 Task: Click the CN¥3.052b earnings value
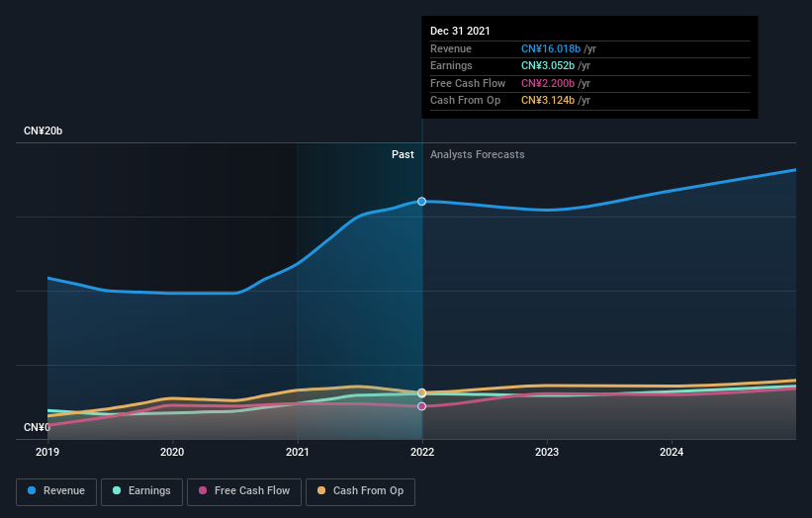548,65
